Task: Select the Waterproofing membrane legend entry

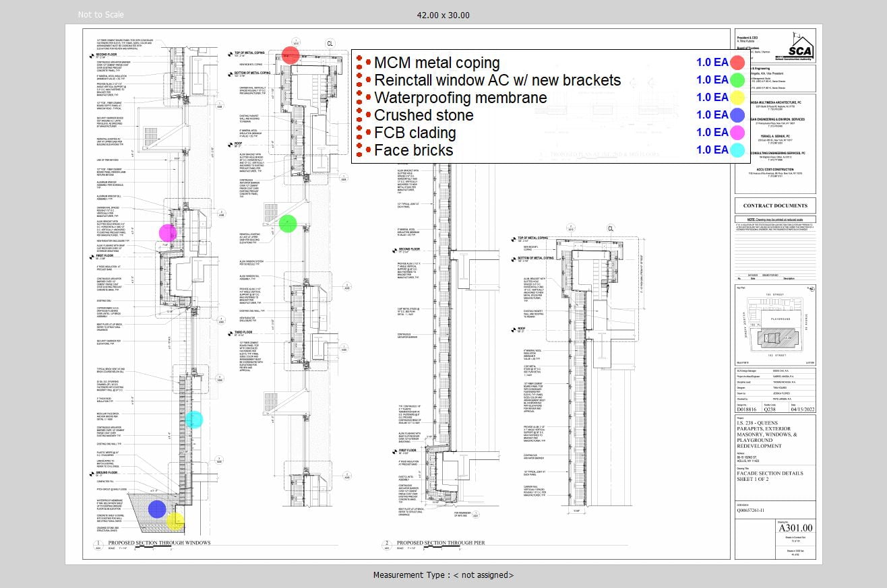Action: click(x=460, y=98)
